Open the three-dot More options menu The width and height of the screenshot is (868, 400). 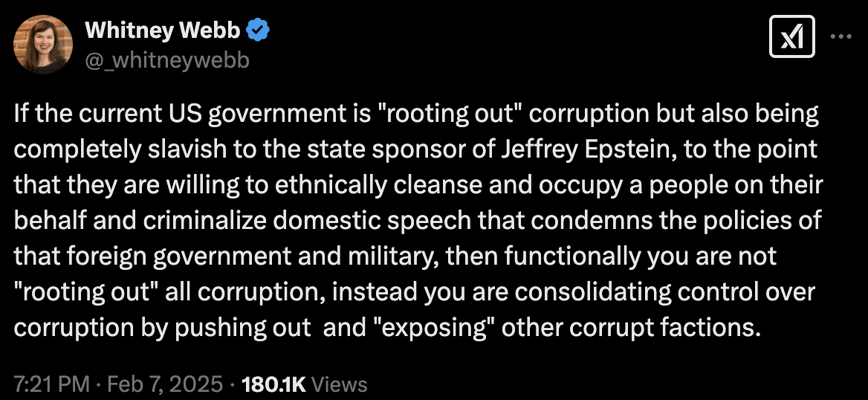(841, 38)
